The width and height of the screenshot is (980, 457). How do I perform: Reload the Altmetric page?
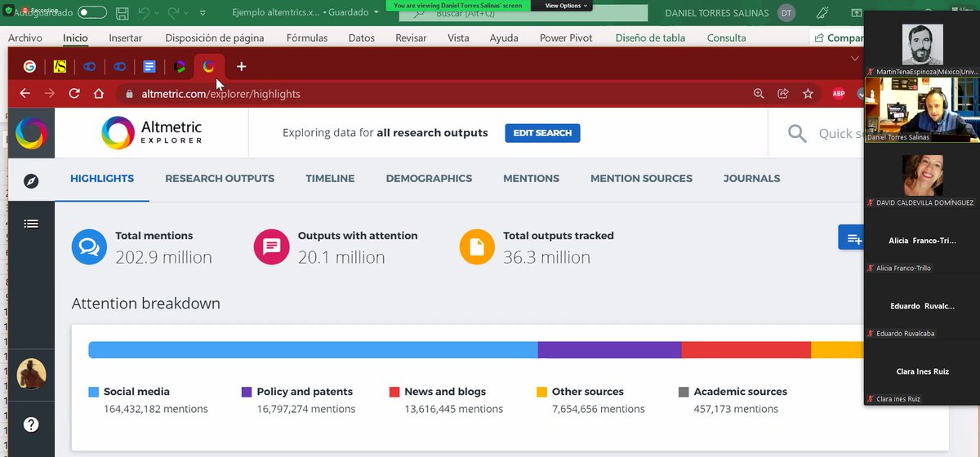pos(74,94)
